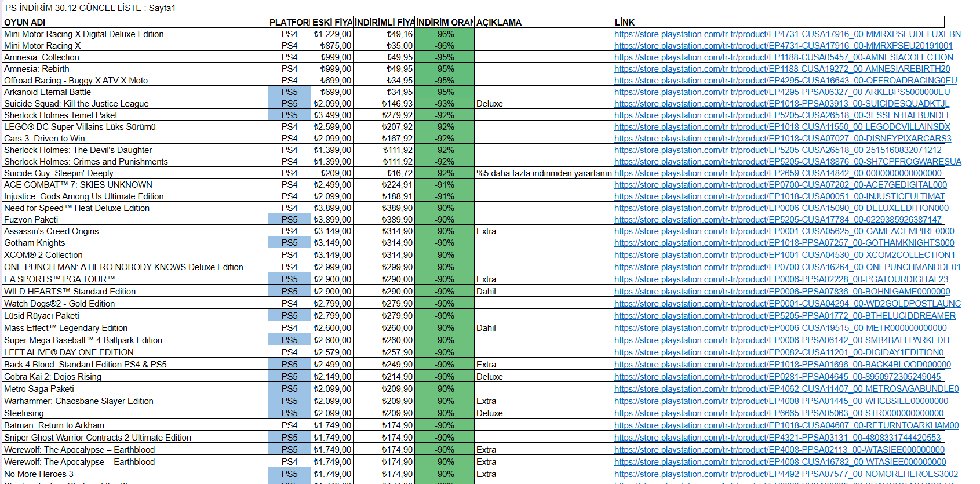980x484 pixels.
Task: Follow the Gotham Knights product link
Action: [784, 243]
